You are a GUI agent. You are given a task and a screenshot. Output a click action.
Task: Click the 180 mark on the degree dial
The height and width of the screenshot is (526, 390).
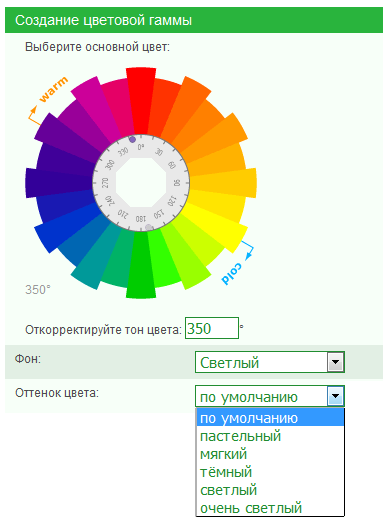[141, 219]
